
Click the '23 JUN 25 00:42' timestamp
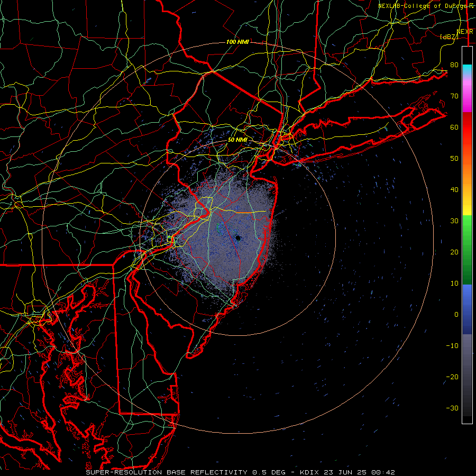[359, 472]
